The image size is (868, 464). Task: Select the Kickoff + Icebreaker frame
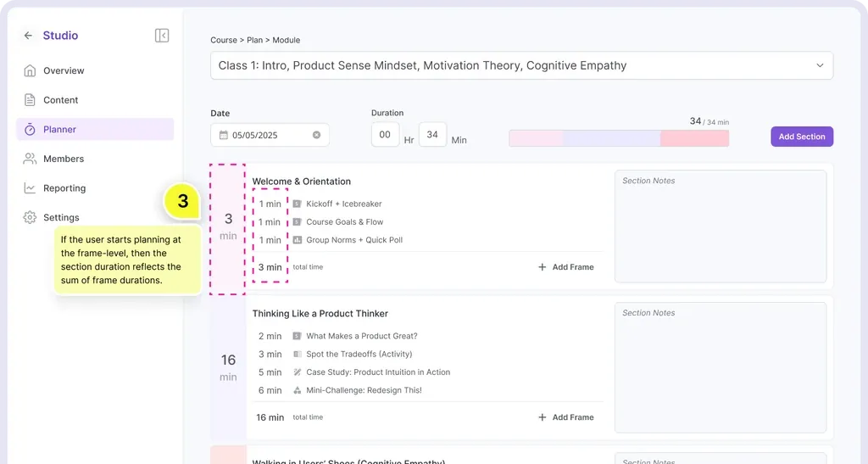point(344,204)
